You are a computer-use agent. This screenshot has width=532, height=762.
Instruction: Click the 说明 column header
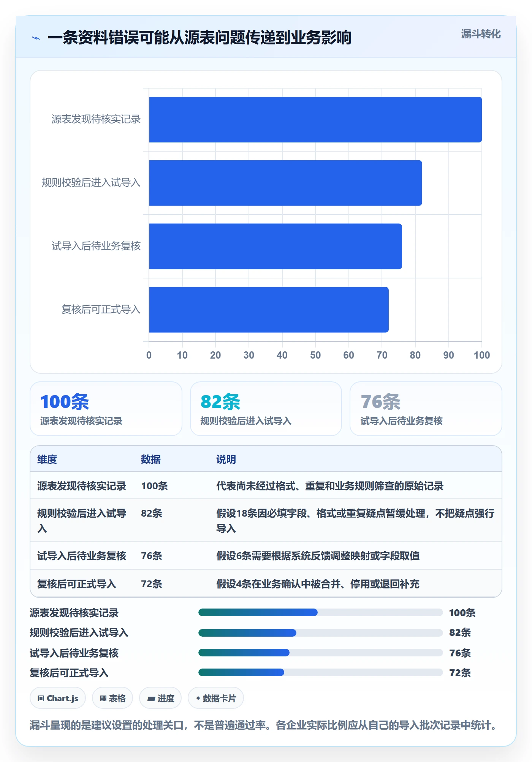tap(226, 459)
